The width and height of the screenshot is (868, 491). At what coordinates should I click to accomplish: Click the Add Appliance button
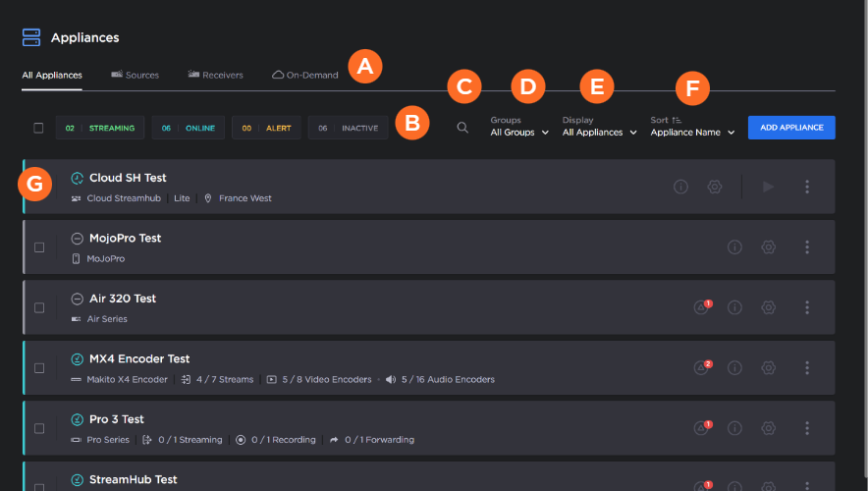click(x=791, y=128)
